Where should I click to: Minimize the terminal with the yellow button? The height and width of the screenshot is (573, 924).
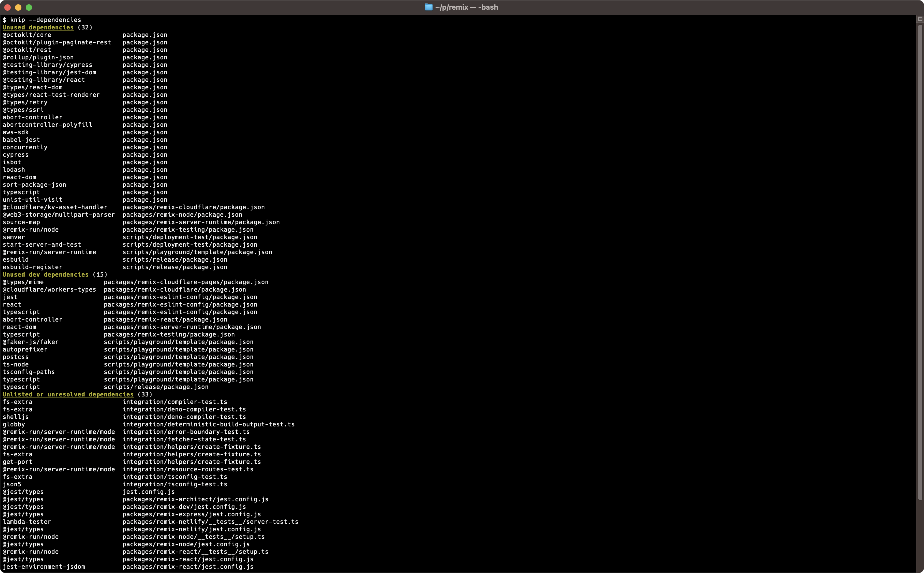click(x=18, y=7)
